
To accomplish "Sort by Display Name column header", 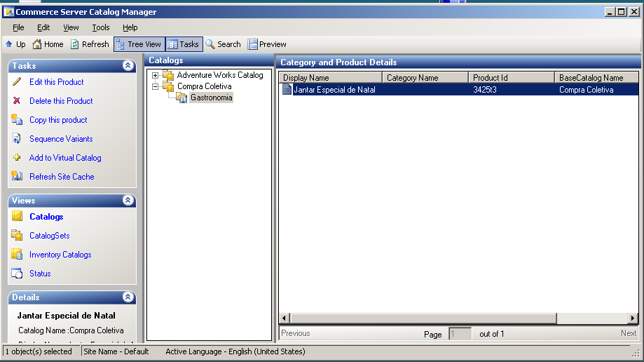I will [x=331, y=77].
